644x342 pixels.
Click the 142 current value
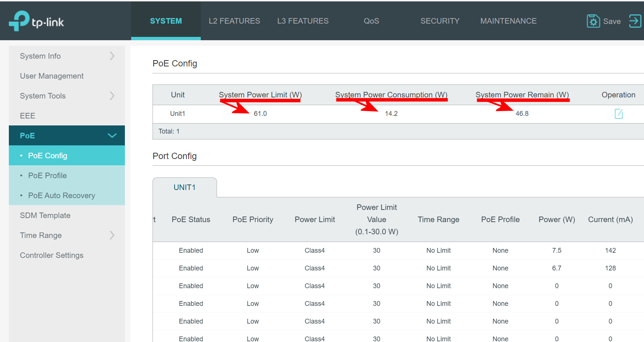coord(610,251)
